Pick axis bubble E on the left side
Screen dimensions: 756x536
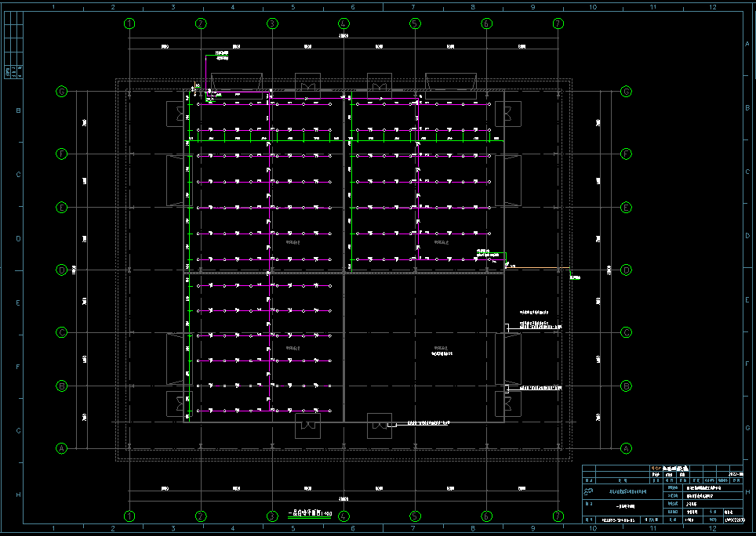pos(61,208)
